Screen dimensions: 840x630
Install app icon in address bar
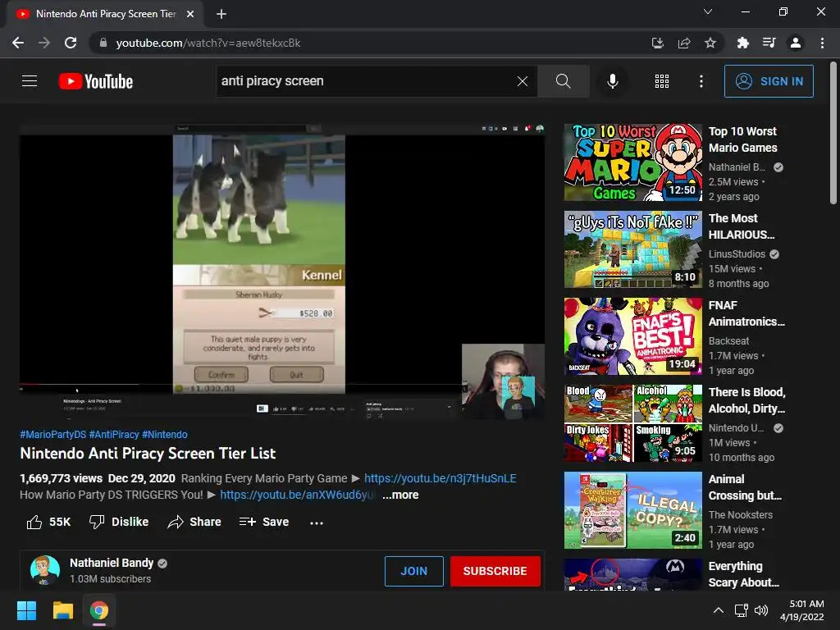657,43
